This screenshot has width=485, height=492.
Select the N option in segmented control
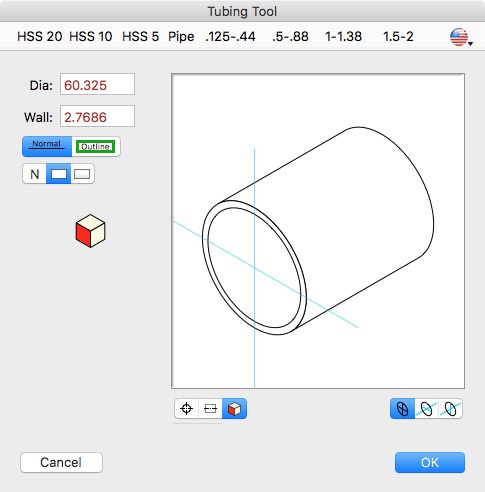(x=34, y=174)
